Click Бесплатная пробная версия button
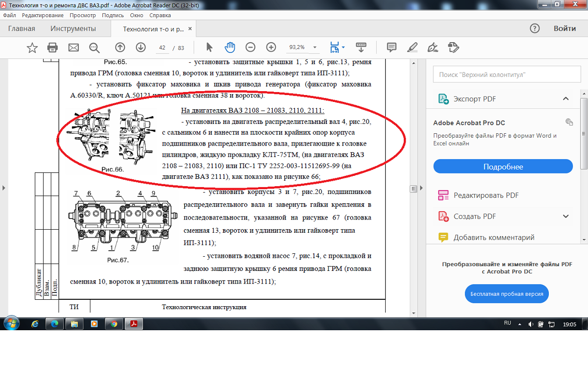 coord(507,294)
